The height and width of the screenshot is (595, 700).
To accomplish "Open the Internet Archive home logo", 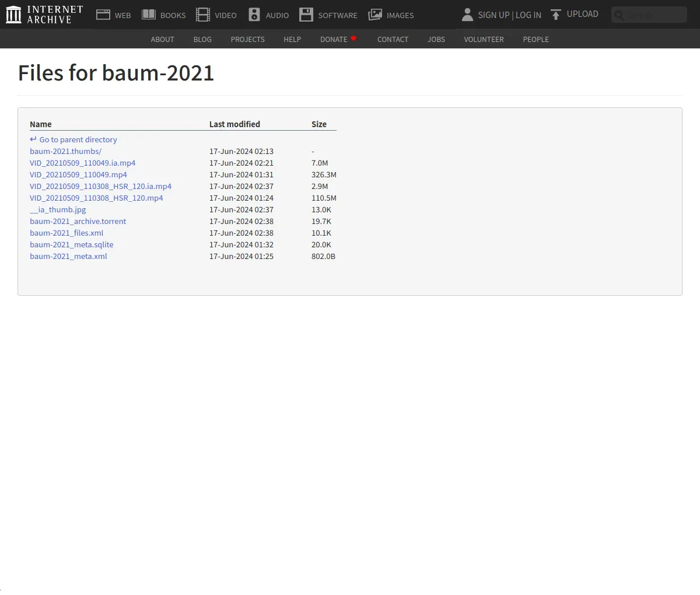I will [44, 15].
